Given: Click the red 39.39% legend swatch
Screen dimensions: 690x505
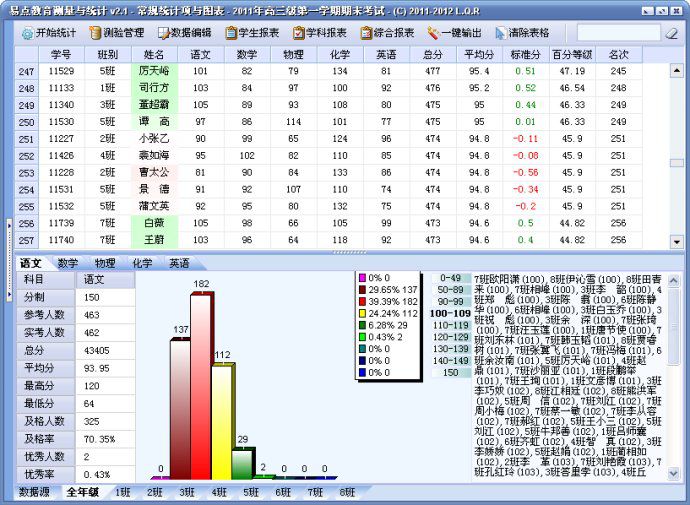Looking at the screenshot, I should click(x=362, y=302).
